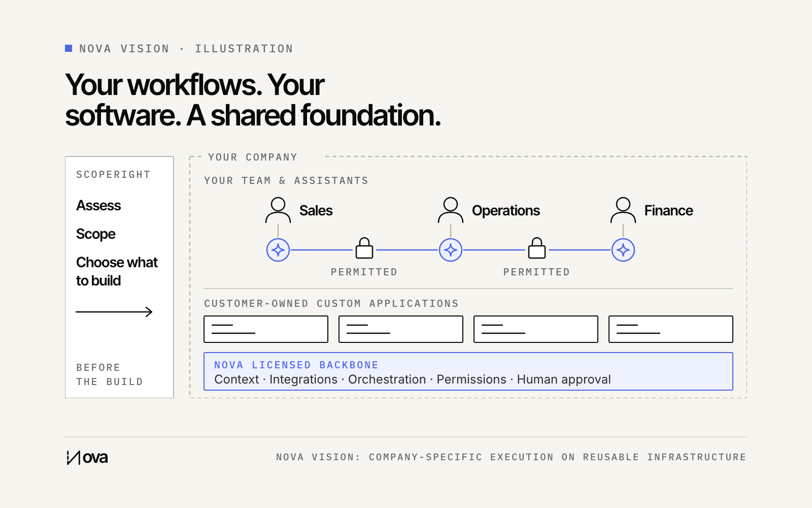Select the rightmost customer-owned application card

point(671,329)
